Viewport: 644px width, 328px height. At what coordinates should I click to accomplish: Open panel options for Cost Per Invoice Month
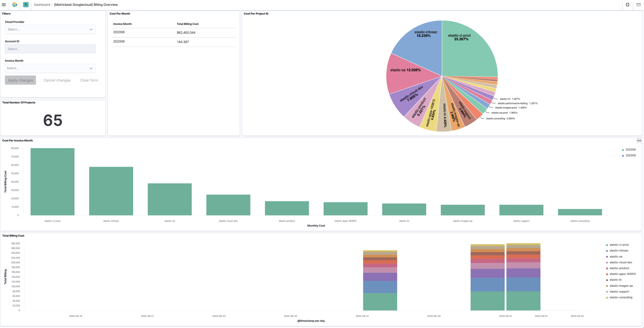639,141
